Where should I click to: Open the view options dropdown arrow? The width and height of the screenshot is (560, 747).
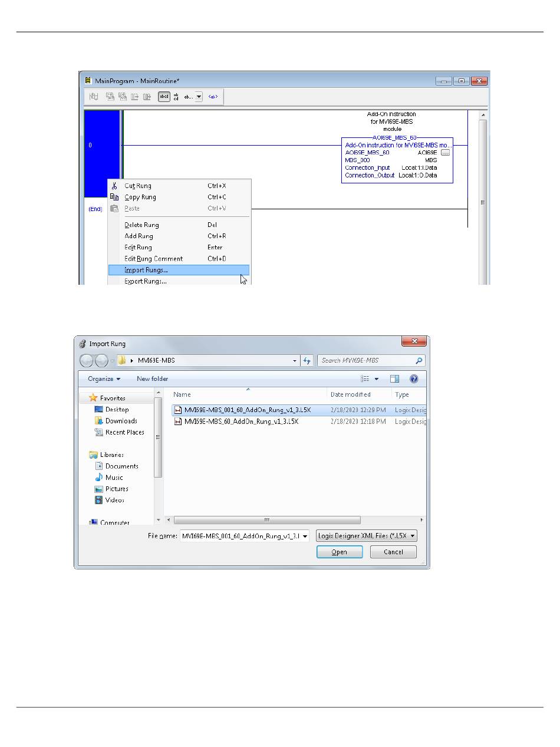tap(377, 379)
